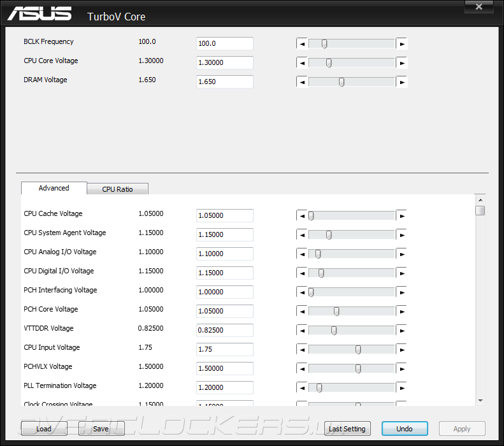The image size is (504, 446).
Task: Click the Advanced list scrollbar thumb
Action: 480,210
